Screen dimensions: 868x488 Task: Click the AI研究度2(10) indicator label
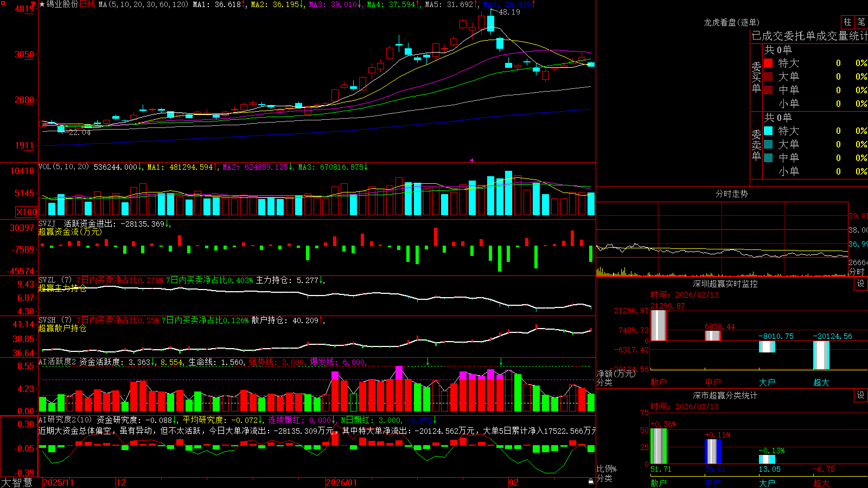65,420
